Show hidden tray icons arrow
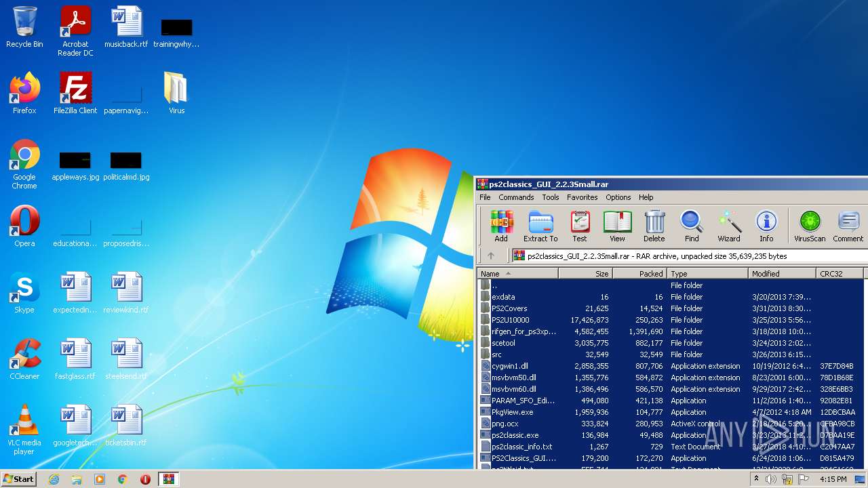The image size is (868, 488). pyautogui.click(x=756, y=479)
